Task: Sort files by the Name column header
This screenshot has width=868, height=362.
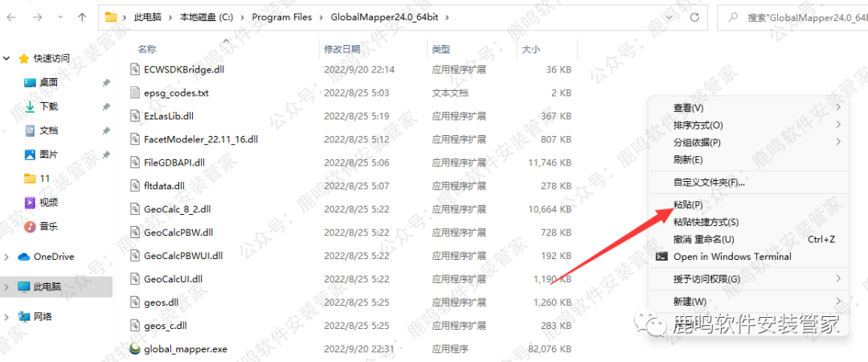Action: point(147,49)
